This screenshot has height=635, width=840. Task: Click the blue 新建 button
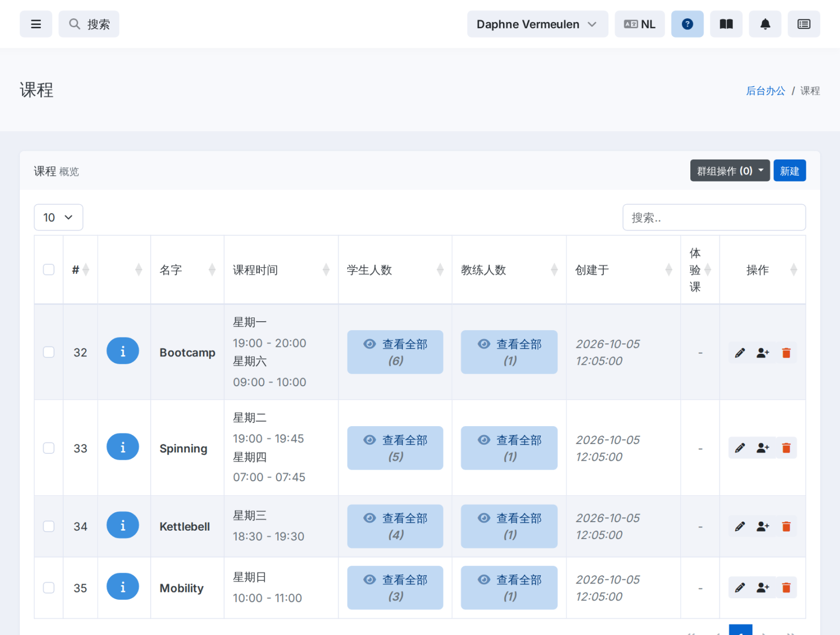point(790,171)
